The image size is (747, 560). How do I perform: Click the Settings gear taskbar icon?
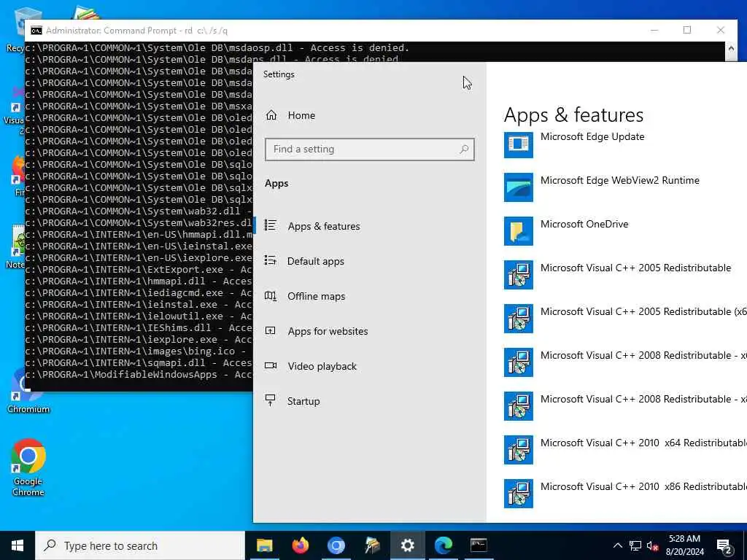point(407,545)
